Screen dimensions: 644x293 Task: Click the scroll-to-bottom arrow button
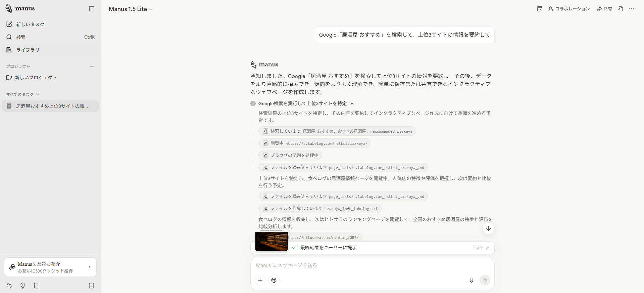click(x=489, y=228)
